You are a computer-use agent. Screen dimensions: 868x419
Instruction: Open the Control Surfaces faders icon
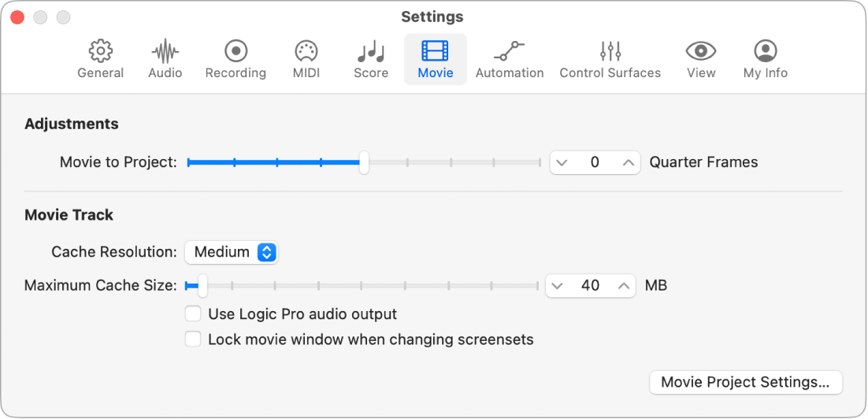tap(610, 52)
